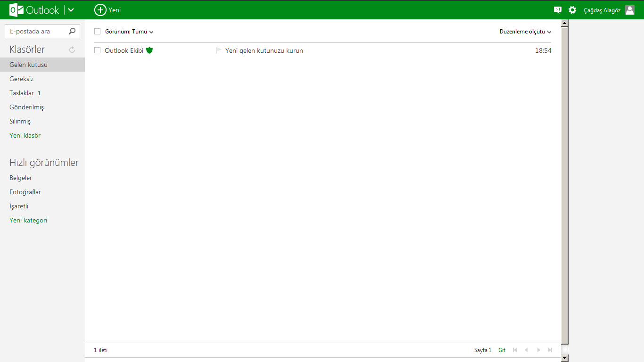Screen dimensions: 644x362
Task: Click the Outlook Ekibi sender name
Action: click(x=124, y=50)
